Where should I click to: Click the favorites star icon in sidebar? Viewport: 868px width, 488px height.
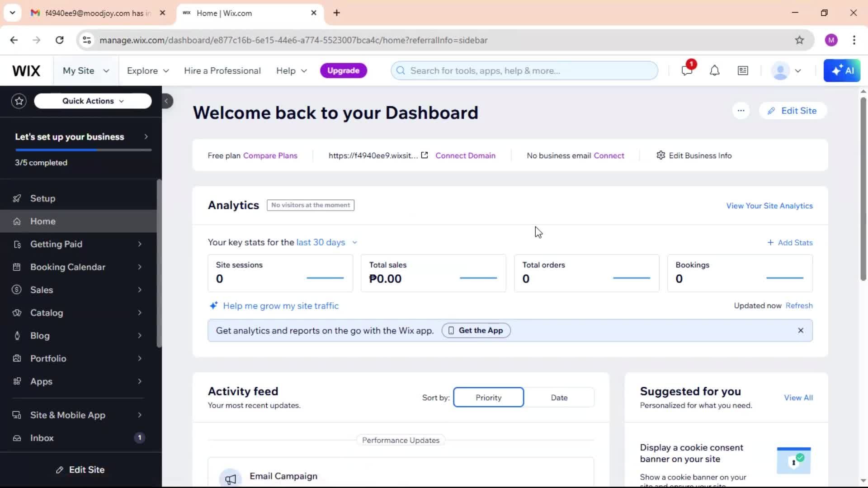19,101
